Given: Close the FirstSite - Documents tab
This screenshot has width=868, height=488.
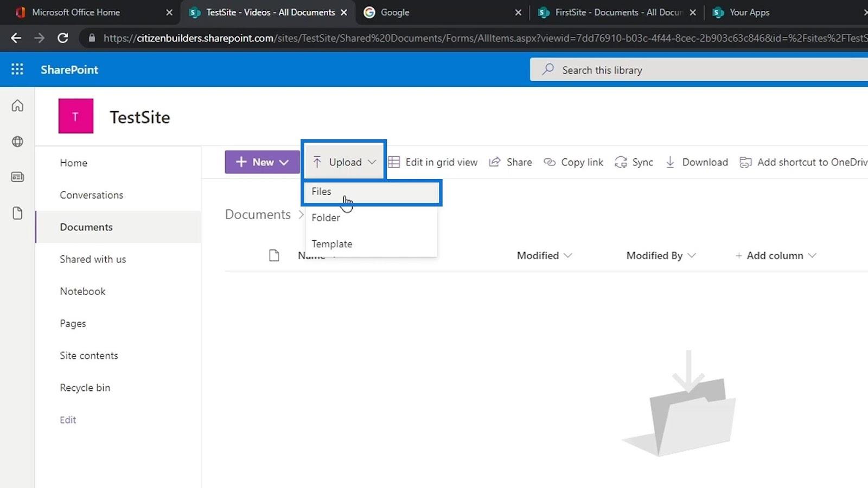Looking at the screenshot, I should point(693,12).
